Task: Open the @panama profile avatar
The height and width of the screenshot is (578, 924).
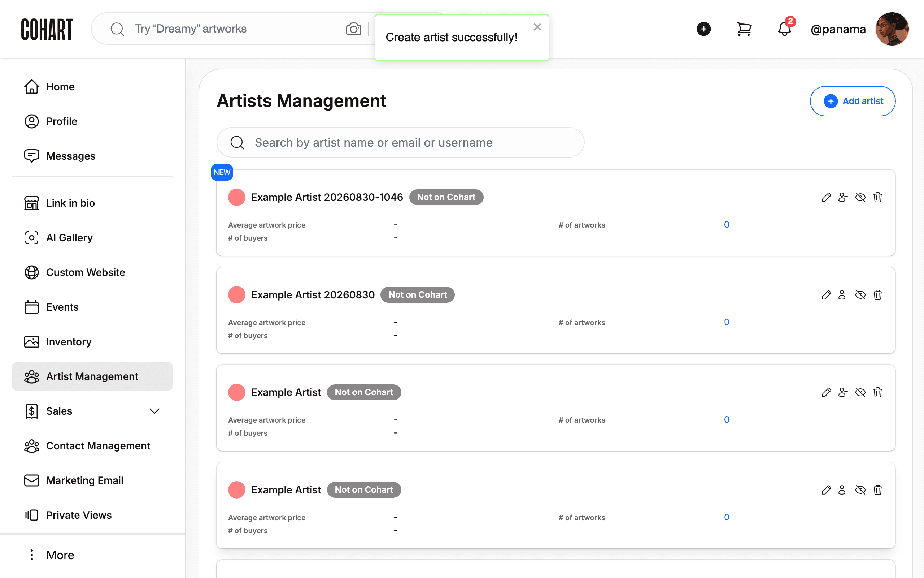Action: tap(892, 29)
